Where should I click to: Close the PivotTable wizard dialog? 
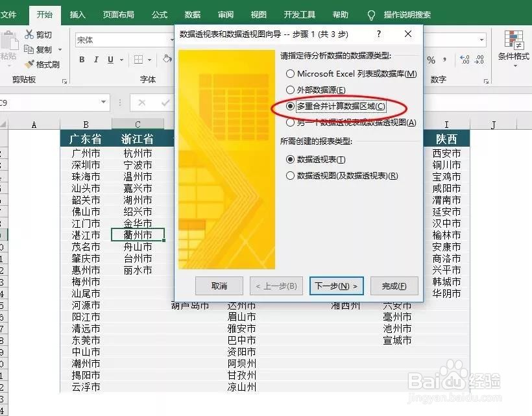tap(408, 34)
